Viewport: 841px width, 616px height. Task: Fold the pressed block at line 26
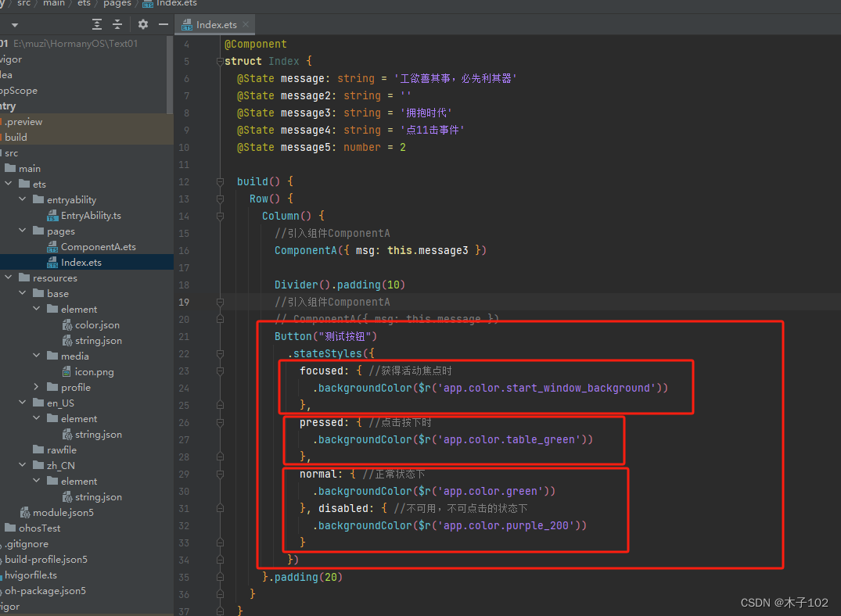click(x=220, y=422)
